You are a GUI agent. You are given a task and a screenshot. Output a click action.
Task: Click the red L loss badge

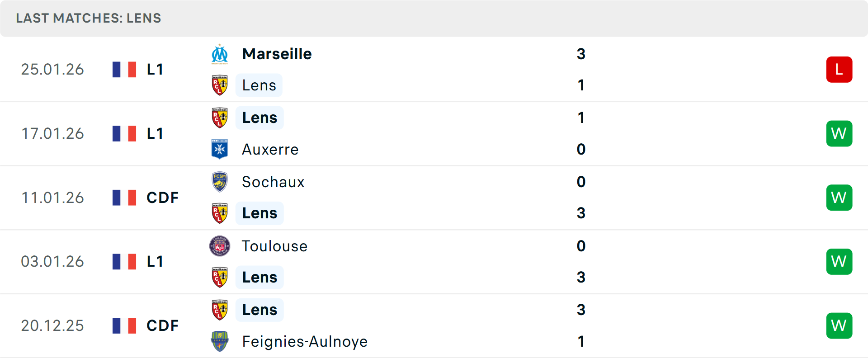[x=839, y=70]
